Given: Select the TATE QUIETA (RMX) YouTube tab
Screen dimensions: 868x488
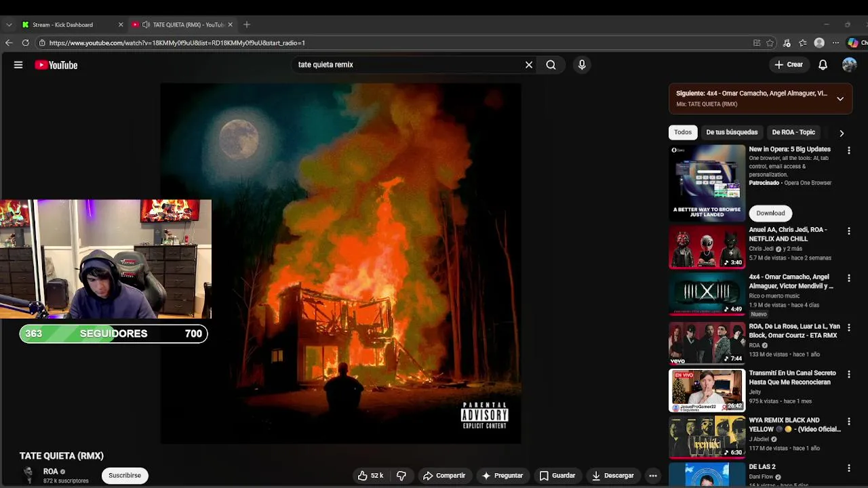Looking at the screenshot, I should click(x=182, y=24).
